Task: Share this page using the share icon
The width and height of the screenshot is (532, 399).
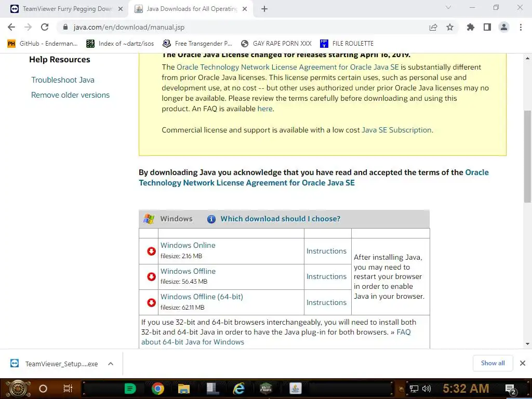Action: pos(433,27)
